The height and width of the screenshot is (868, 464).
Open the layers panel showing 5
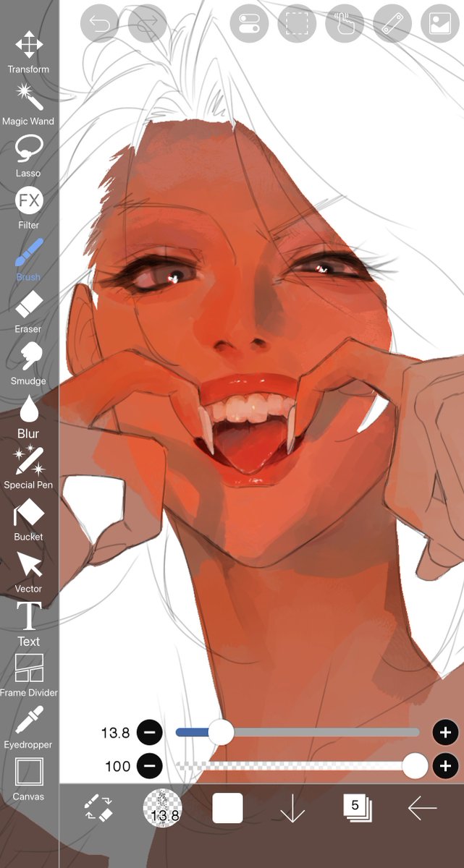[357, 809]
